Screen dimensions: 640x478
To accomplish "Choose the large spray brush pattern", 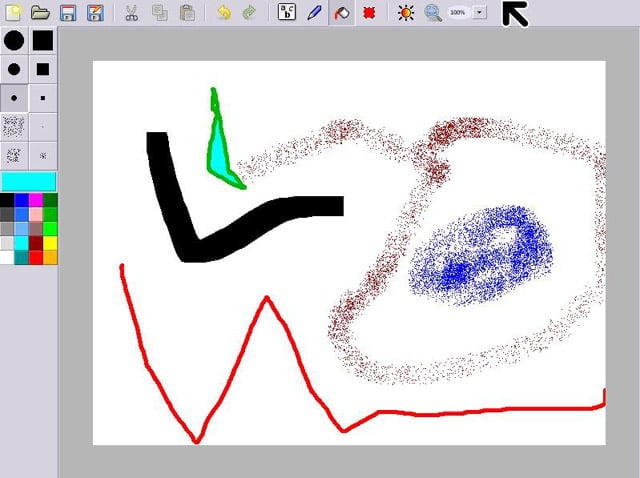I will click(14, 127).
